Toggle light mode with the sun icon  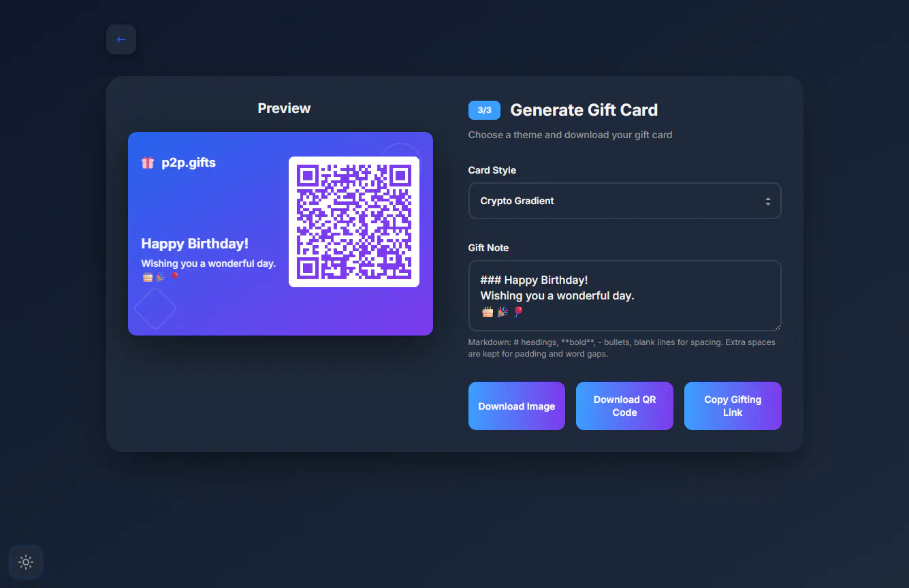tap(26, 562)
